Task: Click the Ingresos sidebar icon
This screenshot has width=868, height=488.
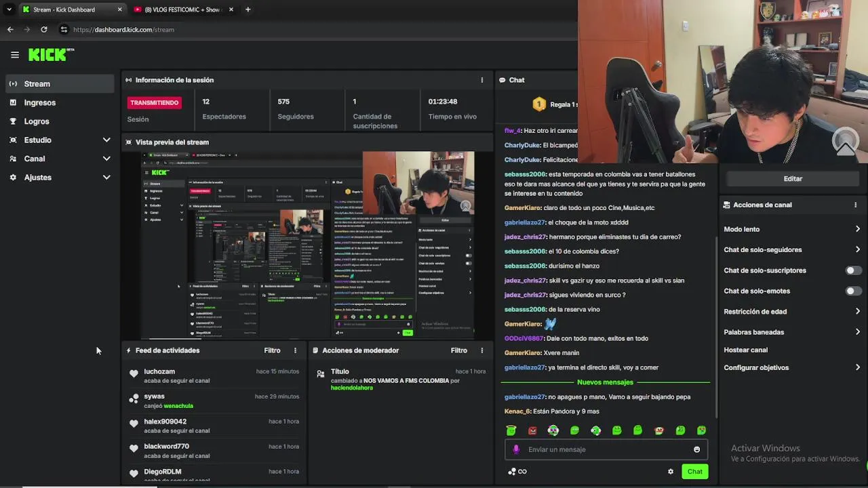Action: click(x=13, y=102)
